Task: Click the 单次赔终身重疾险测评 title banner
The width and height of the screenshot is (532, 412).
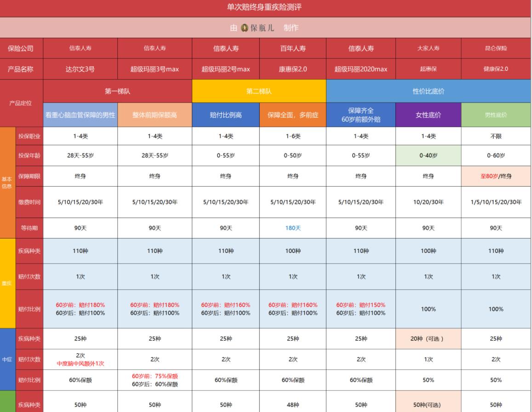Action: [x=266, y=7]
